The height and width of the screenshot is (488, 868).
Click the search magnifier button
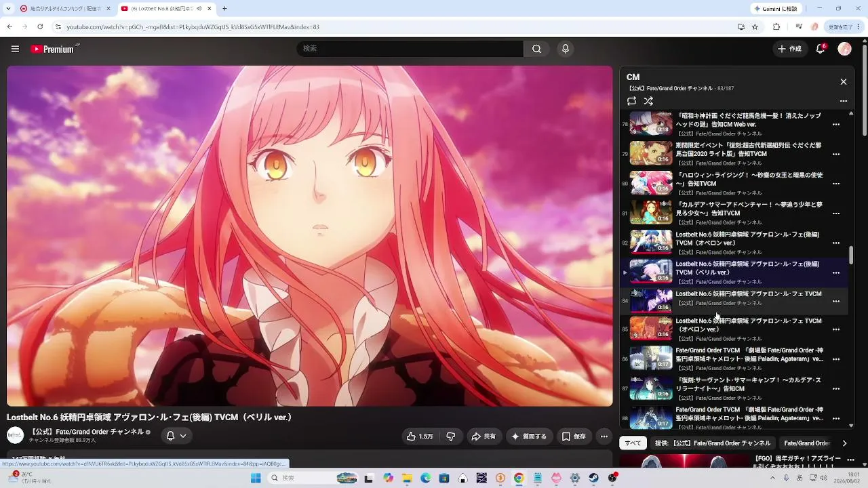536,49
